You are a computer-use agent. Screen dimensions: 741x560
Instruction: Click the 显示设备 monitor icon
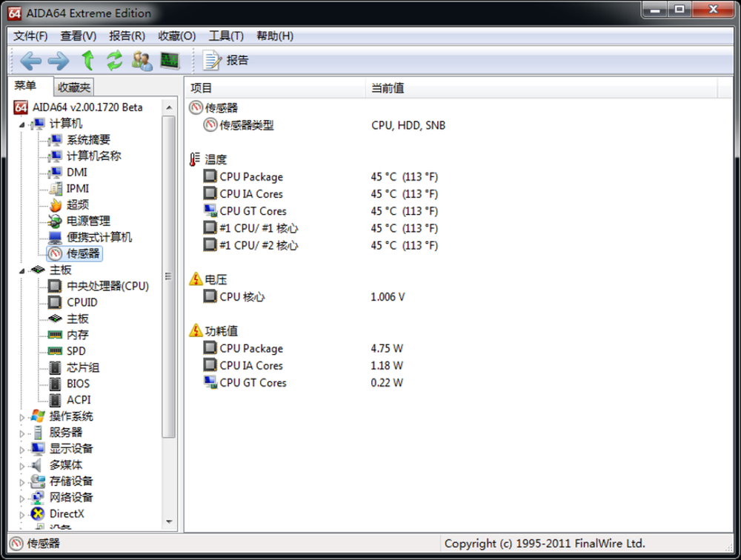click(38, 448)
